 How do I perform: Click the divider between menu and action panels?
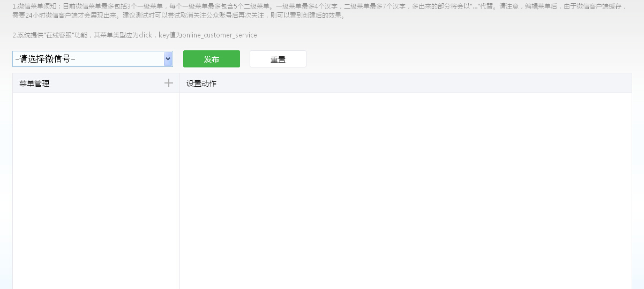tap(179, 187)
